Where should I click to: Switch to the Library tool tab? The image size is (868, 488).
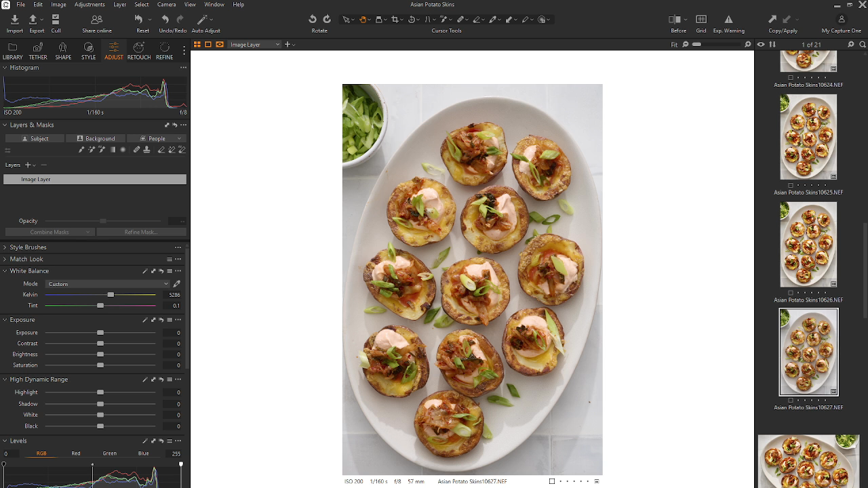12,51
